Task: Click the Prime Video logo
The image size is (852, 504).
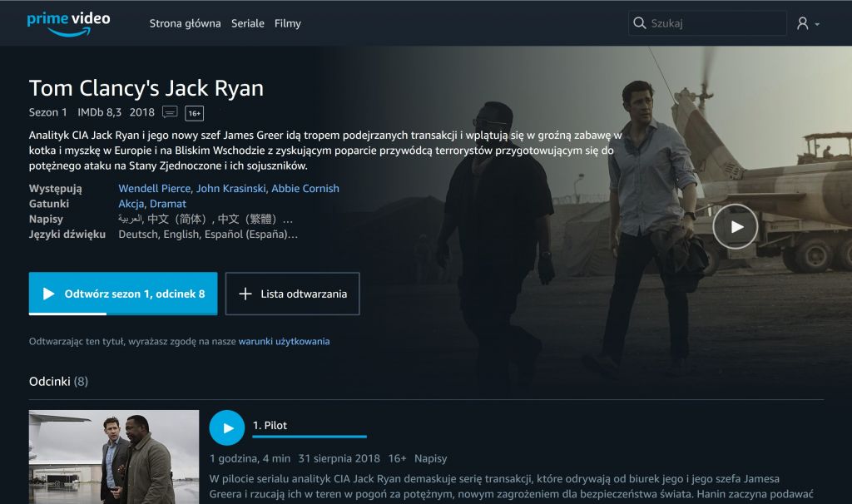Action: 68,24
